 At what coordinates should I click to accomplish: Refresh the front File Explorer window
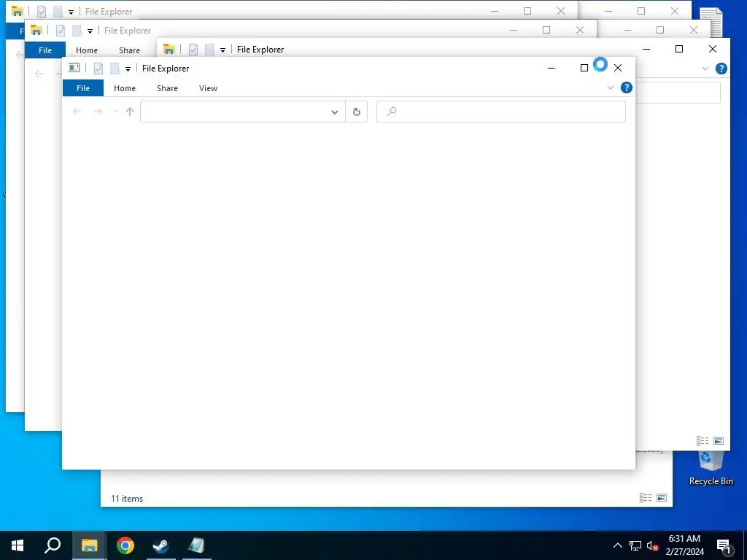tap(356, 112)
